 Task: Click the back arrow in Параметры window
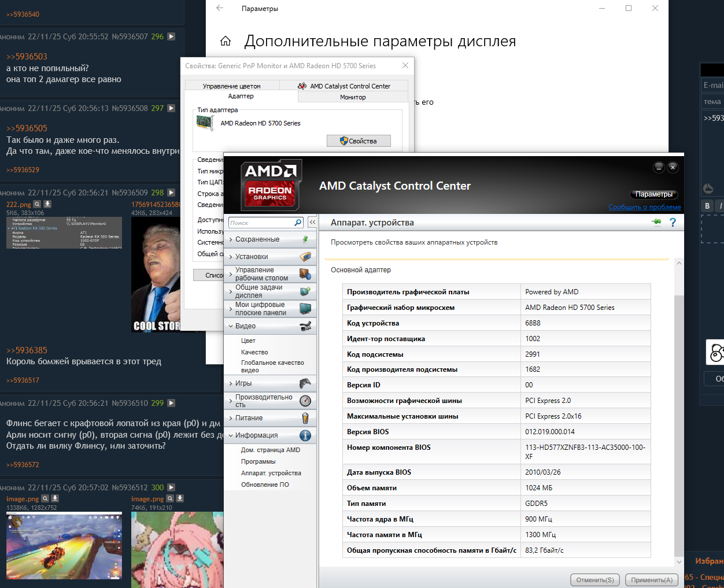[220, 8]
